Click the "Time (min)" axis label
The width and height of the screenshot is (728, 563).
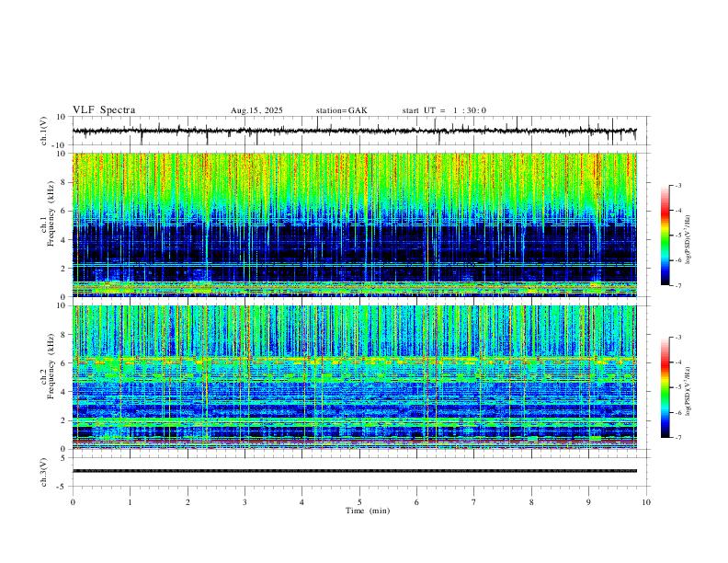[x=368, y=511]
